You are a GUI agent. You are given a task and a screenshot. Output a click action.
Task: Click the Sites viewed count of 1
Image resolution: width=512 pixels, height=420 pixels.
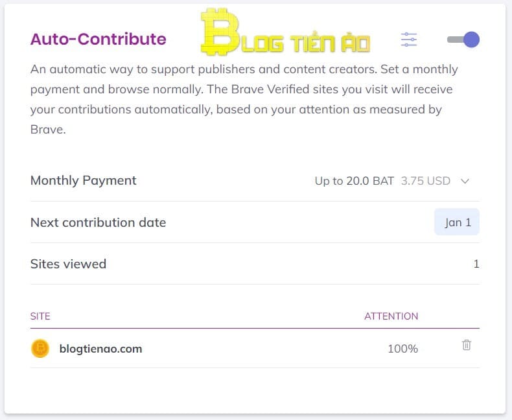pos(476,264)
